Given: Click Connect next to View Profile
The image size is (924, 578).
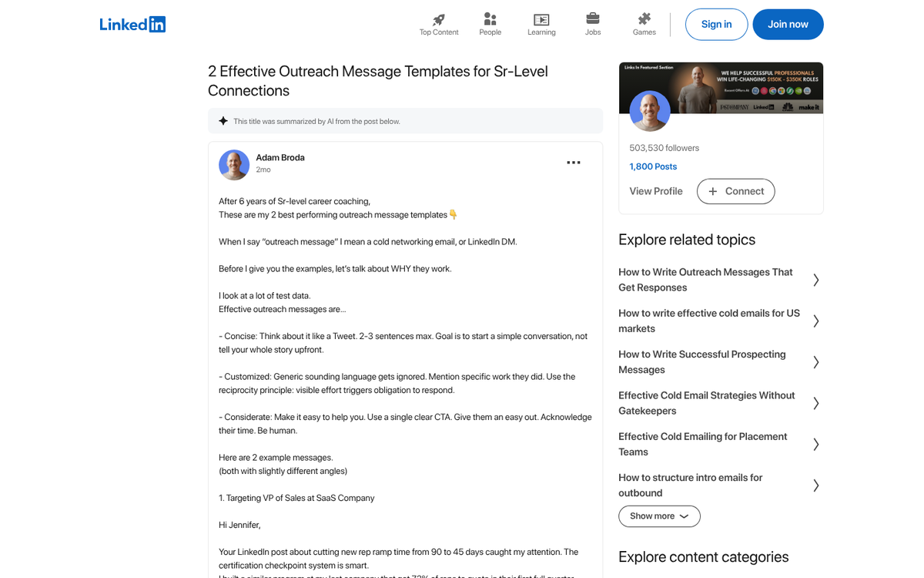Looking at the screenshot, I should click(x=735, y=191).
